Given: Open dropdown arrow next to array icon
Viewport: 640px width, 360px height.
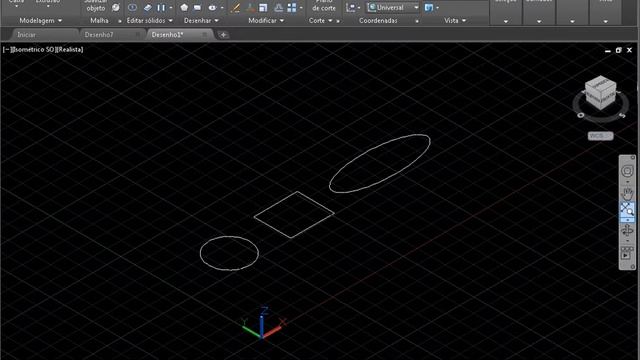Looking at the screenshot, I should (301, 8).
